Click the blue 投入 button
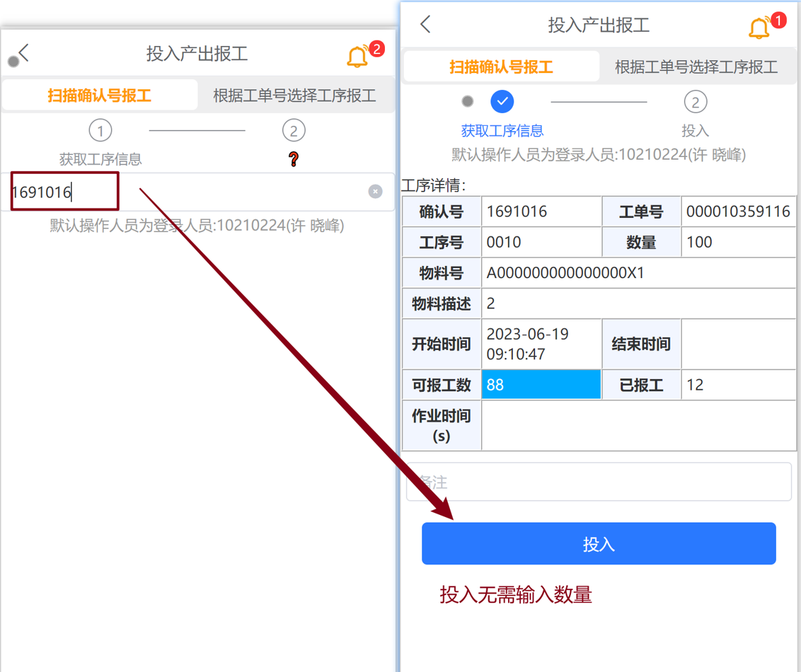801x672 pixels. pyautogui.click(x=599, y=543)
